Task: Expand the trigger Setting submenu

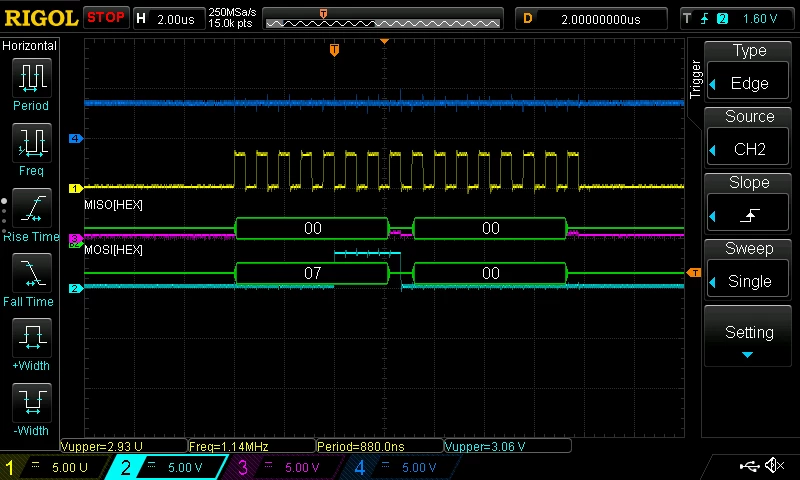Action: pyautogui.click(x=747, y=337)
